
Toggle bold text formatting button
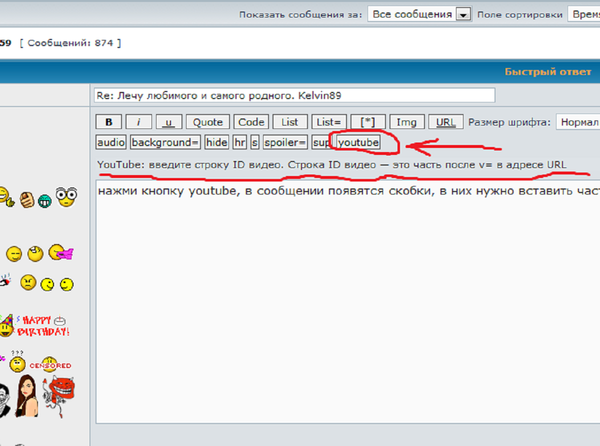(x=107, y=122)
